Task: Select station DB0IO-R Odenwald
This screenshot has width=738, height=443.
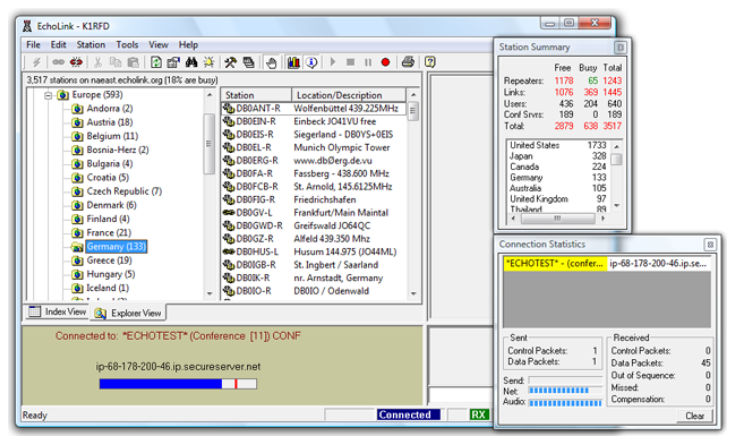Action: pos(313,291)
